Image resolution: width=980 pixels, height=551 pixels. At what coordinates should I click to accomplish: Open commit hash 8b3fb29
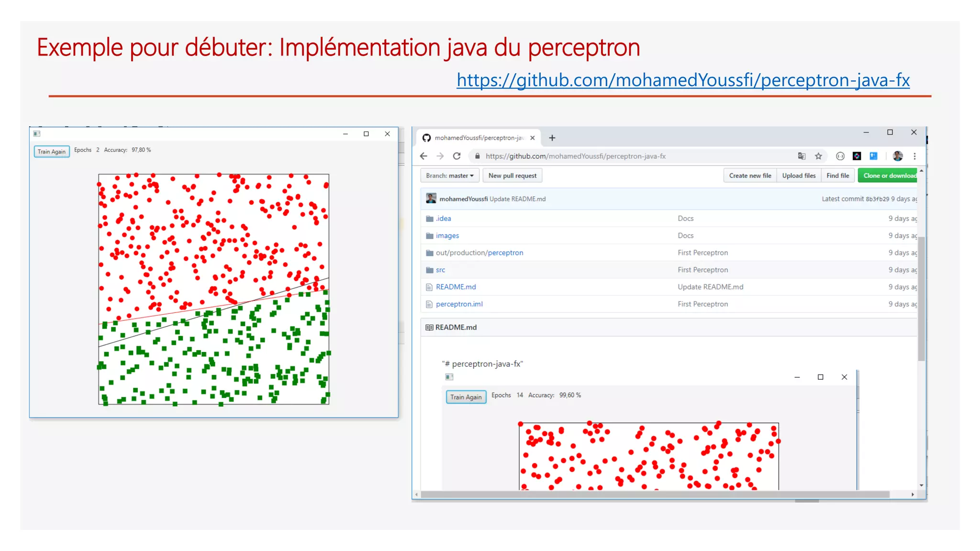pyautogui.click(x=877, y=199)
